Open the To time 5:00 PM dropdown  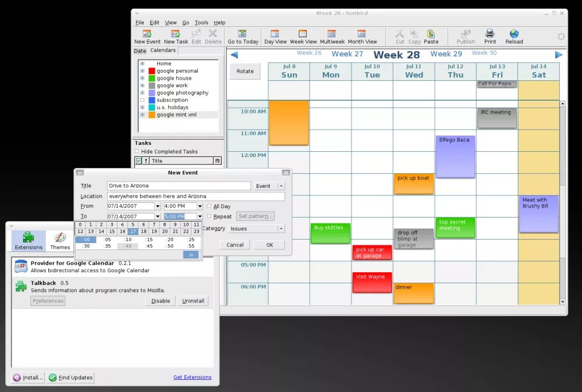[200, 216]
